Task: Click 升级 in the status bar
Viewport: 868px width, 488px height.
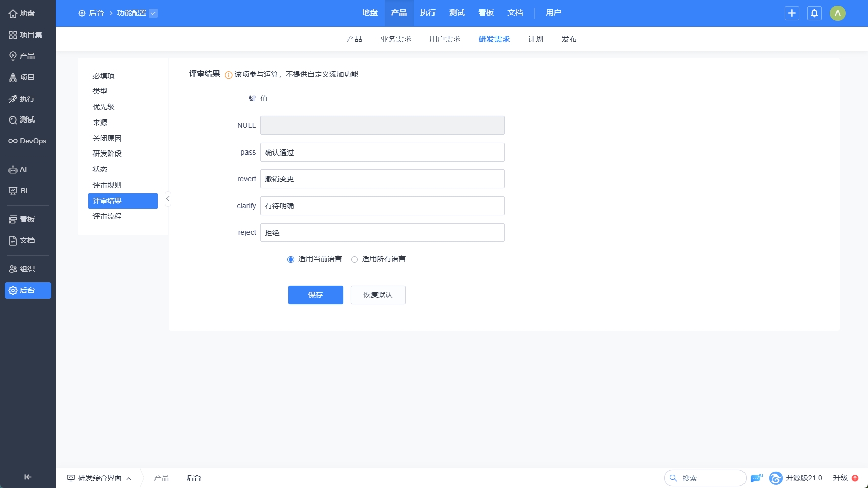Action: pos(841,478)
